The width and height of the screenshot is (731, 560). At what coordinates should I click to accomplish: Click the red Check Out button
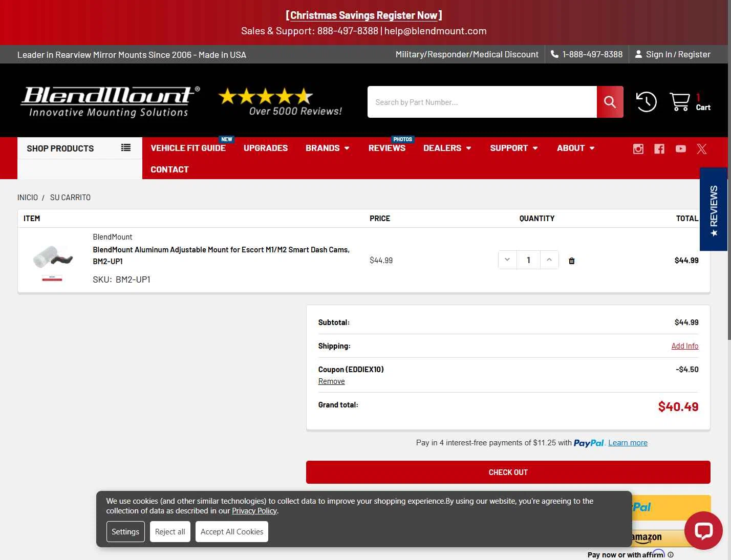tap(508, 472)
